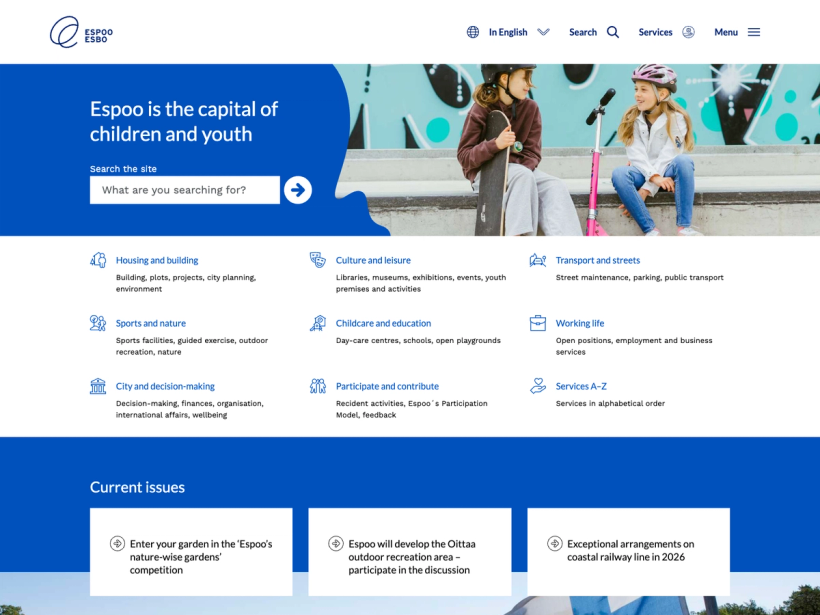Click the 'Search the site' label
Screen dimensions: 820x615
(123, 168)
